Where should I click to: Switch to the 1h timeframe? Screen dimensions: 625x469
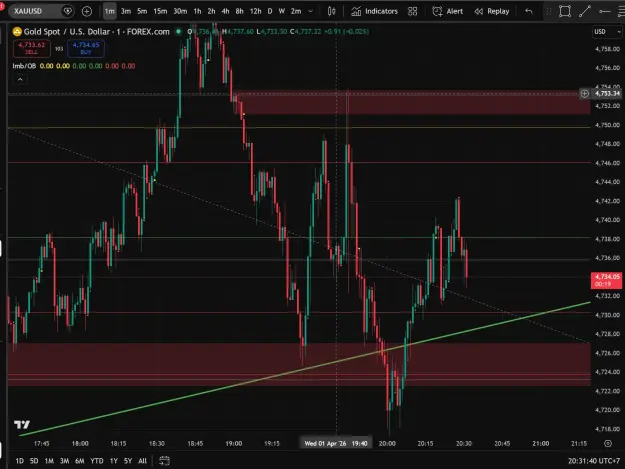197,11
